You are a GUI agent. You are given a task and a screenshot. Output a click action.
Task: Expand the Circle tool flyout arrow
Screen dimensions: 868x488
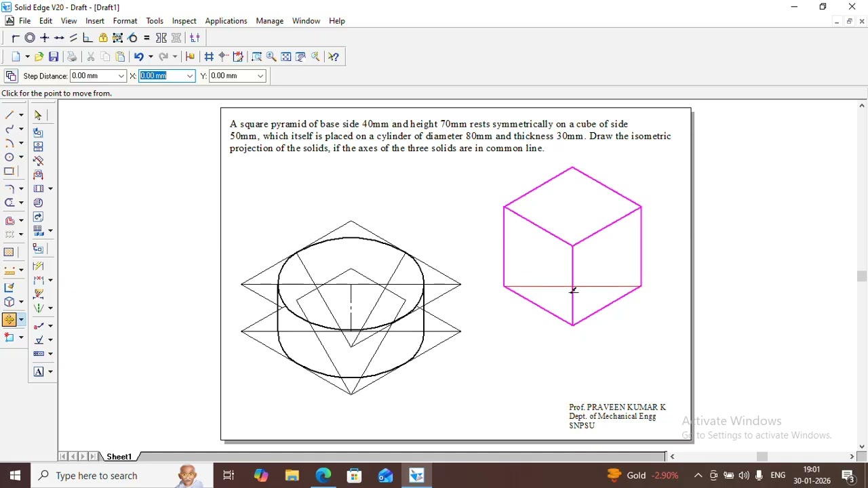pyautogui.click(x=21, y=157)
